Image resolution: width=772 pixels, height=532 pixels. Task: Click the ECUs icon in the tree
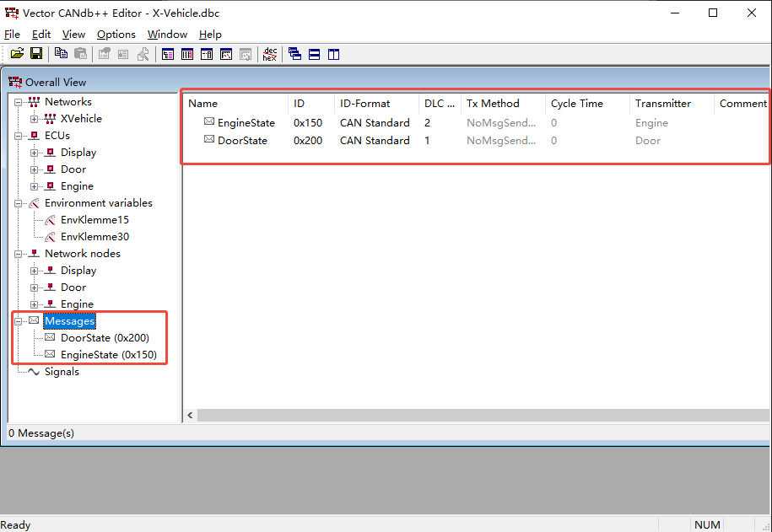click(34, 136)
